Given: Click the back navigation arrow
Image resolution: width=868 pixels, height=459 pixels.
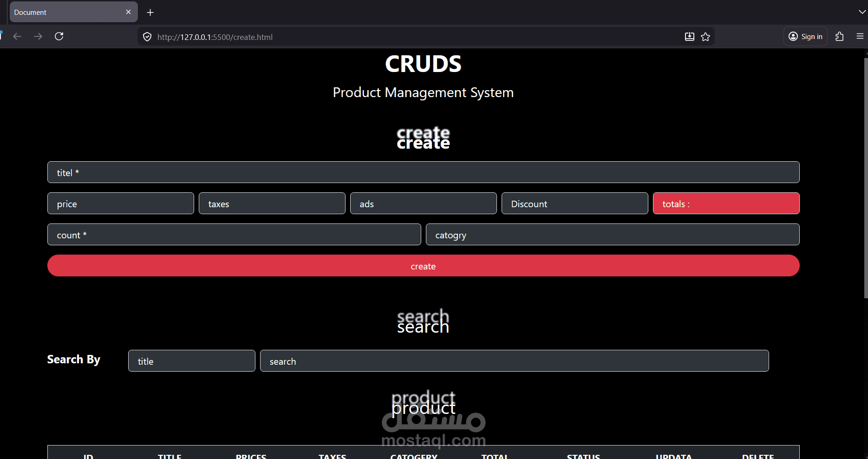Looking at the screenshot, I should (x=17, y=36).
